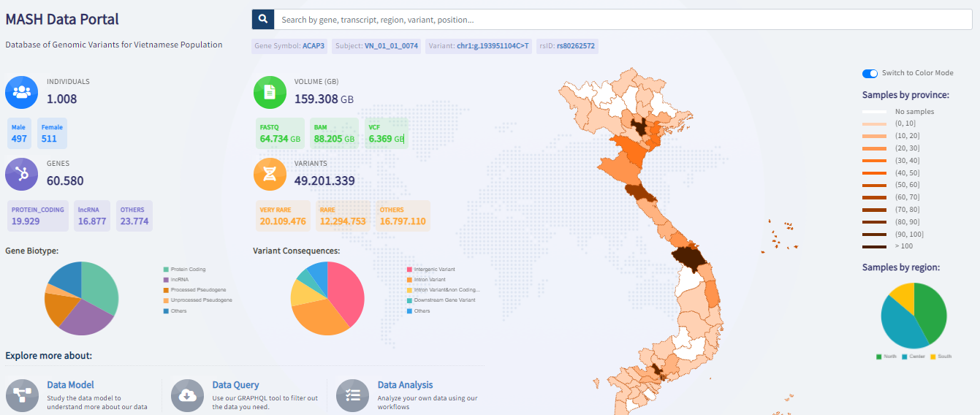980x415 pixels.
Task: Open the Data Analysis link
Action: point(405,385)
